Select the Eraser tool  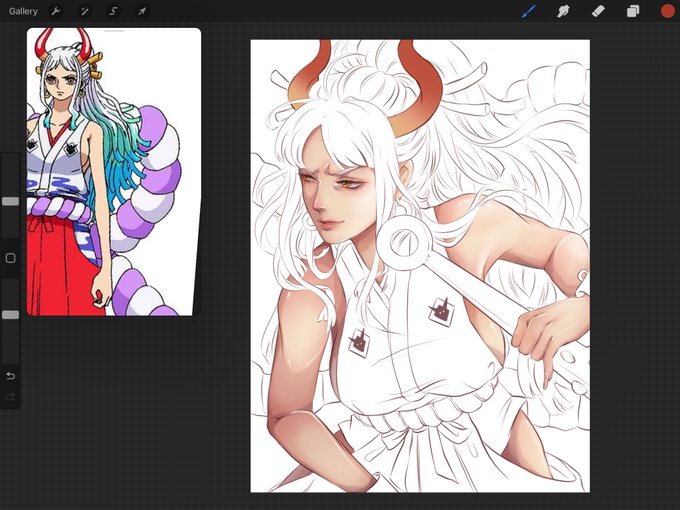[x=598, y=11]
